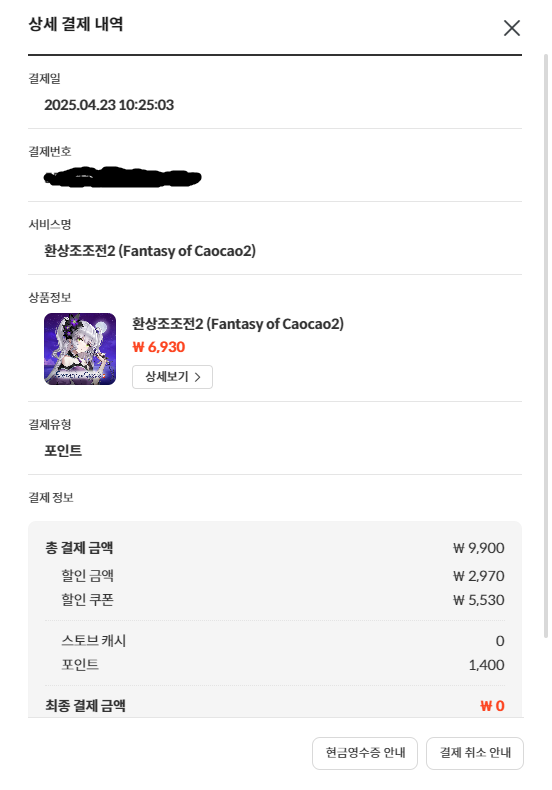The image size is (552, 790).
Task: Click the product title next to the thumbnail
Action: coord(238,323)
